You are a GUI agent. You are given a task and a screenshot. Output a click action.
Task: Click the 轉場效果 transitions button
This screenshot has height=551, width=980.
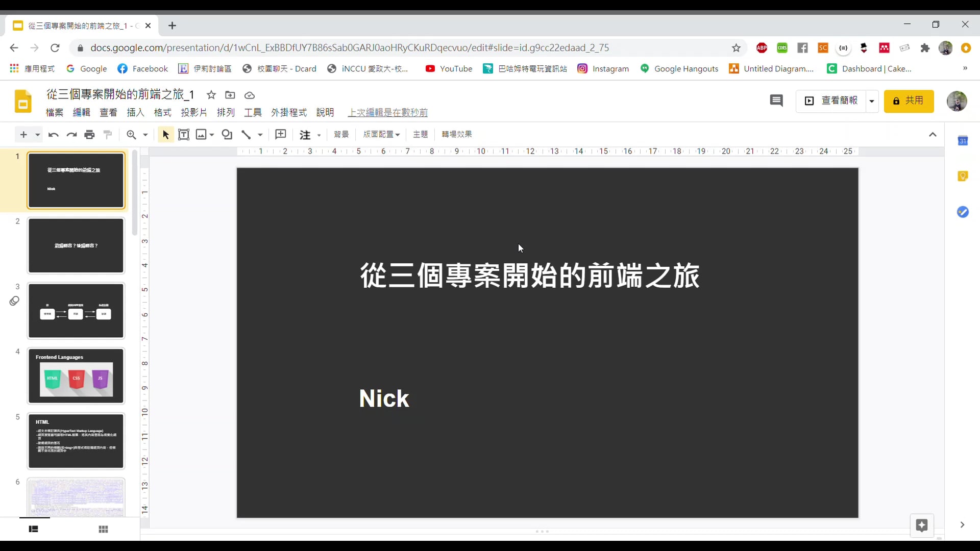(x=456, y=134)
